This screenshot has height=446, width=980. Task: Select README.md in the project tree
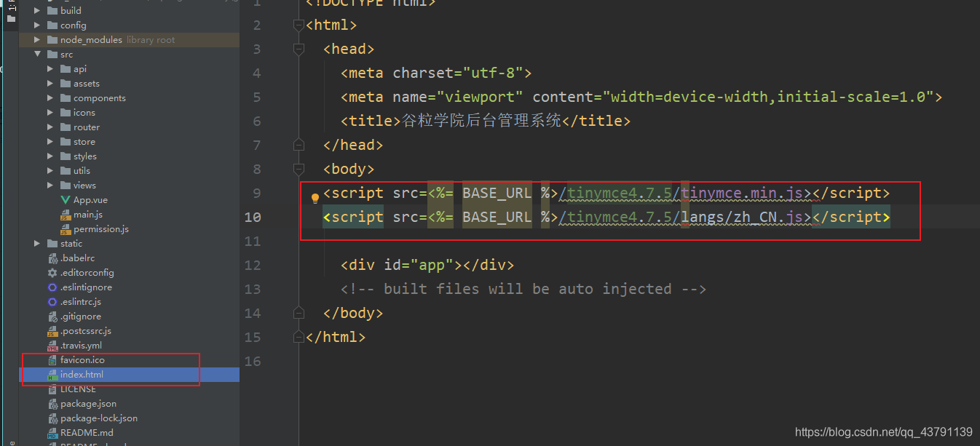(87, 433)
